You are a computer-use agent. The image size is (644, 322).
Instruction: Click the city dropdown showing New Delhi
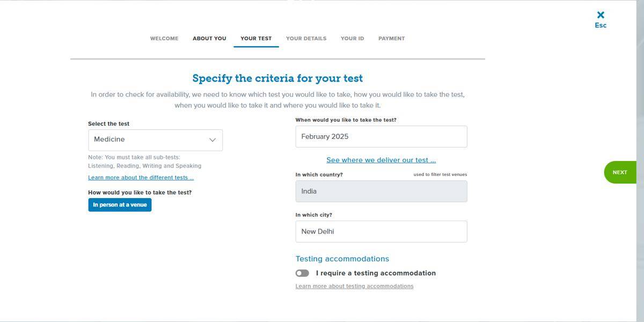[381, 231]
